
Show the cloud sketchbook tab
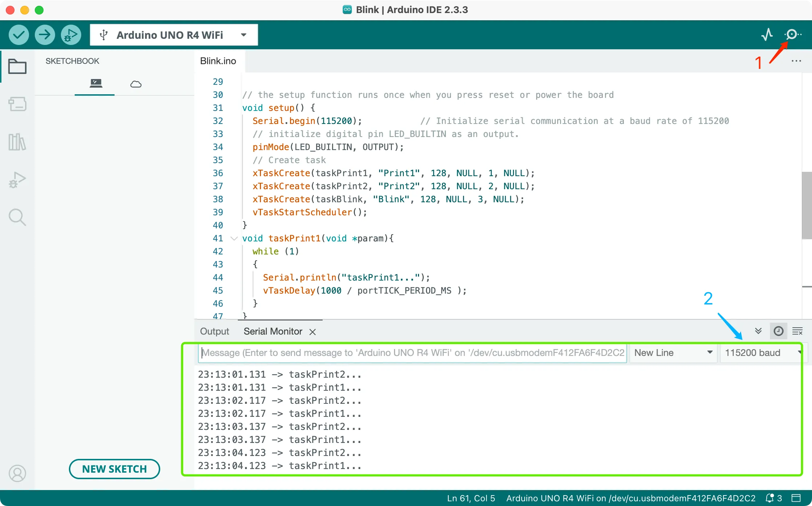click(136, 84)
